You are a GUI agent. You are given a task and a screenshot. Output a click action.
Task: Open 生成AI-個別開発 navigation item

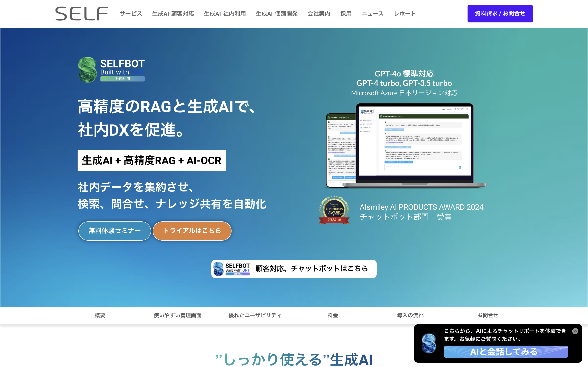(x=276, y=14)
